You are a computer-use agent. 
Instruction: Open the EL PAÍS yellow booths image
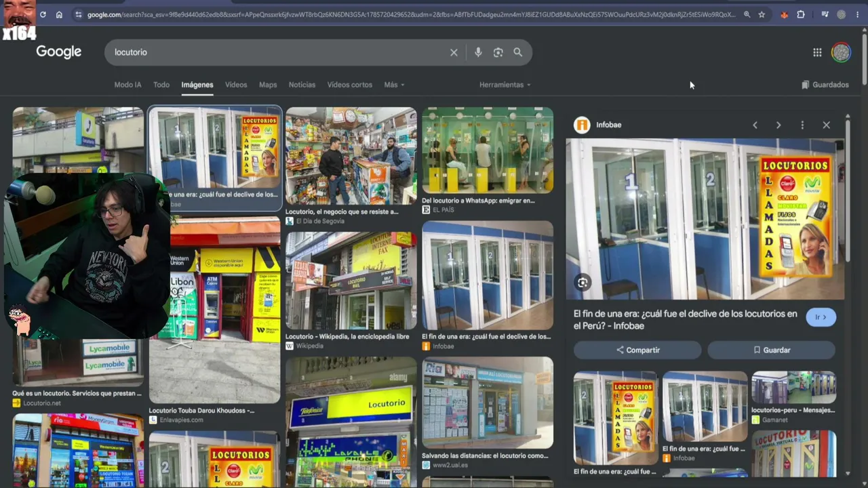coord(488,150)
